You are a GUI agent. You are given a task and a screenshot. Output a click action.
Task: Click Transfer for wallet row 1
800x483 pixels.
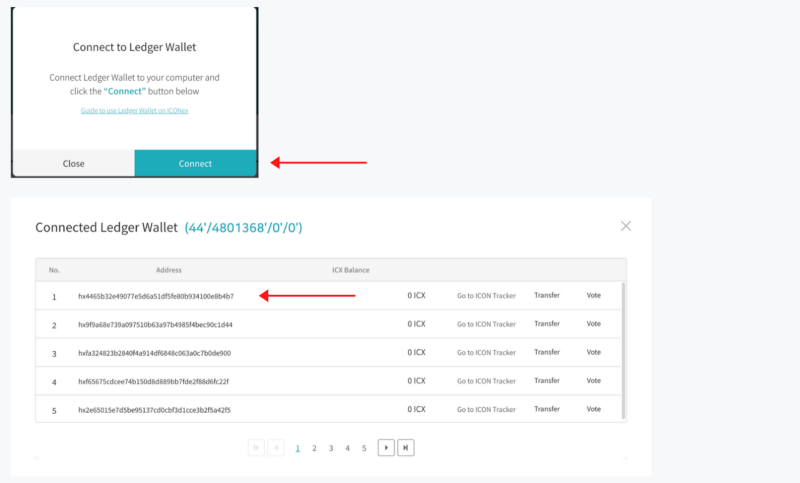pyautogui.click(x=547, y=295)
